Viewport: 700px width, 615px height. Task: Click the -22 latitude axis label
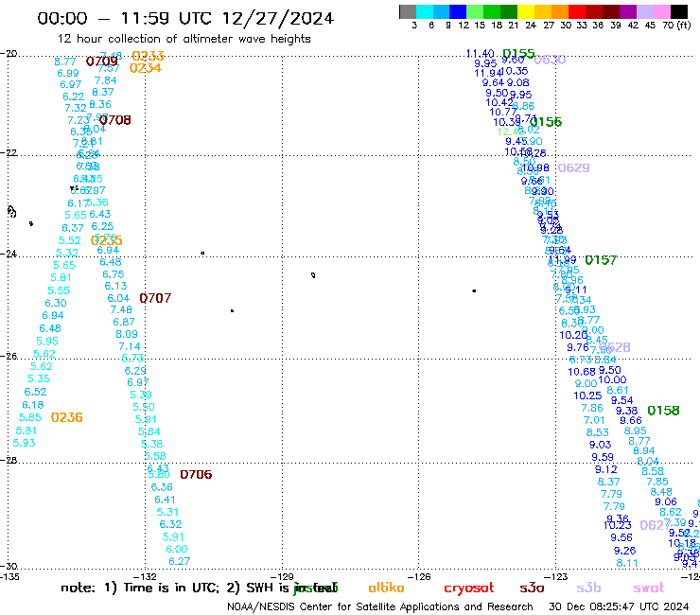coord(9,152)
